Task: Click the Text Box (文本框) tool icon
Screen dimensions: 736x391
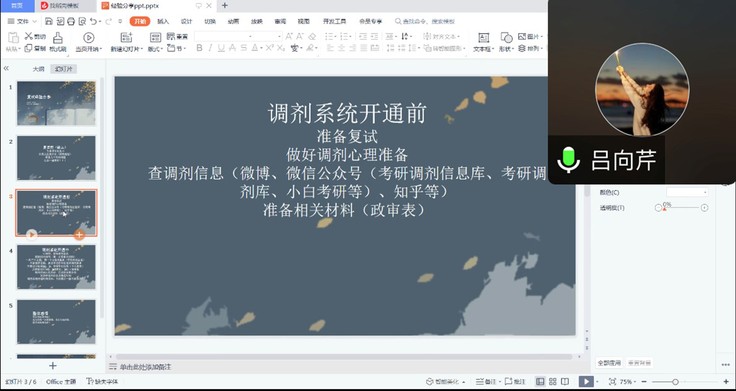Action: point(483,38)
